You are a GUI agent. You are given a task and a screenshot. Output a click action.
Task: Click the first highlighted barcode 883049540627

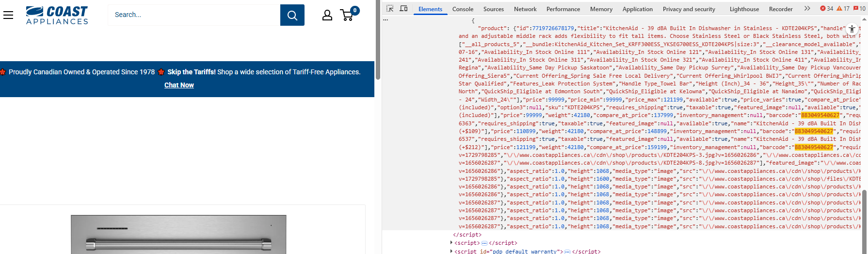click(x=820, y=115)
